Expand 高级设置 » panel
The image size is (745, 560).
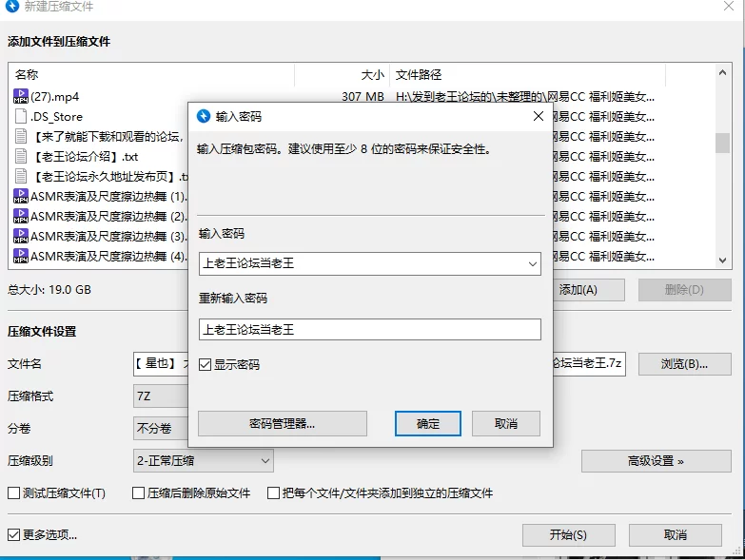pyautogui.click(x=657, y=461)
